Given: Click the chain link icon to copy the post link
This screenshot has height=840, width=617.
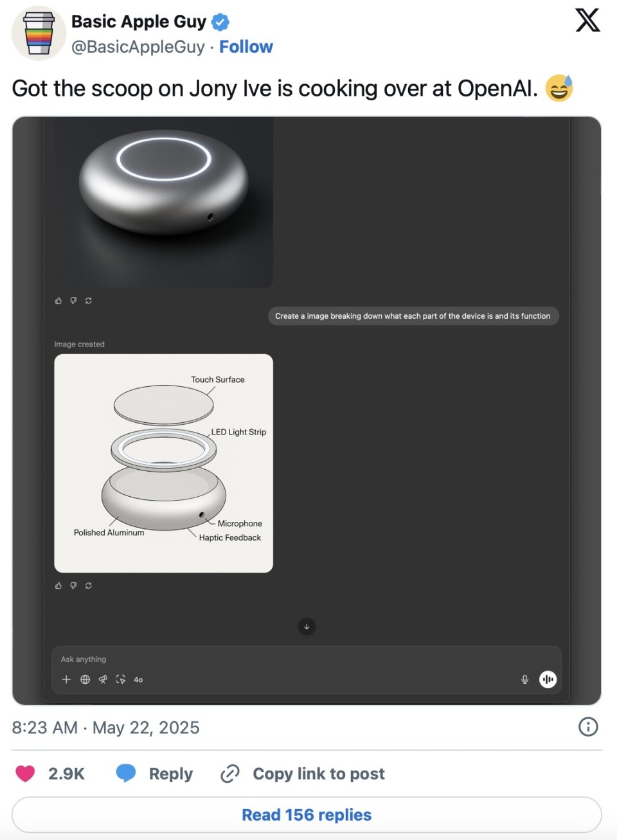Looking at the screenshot, I should pos(229,774).
